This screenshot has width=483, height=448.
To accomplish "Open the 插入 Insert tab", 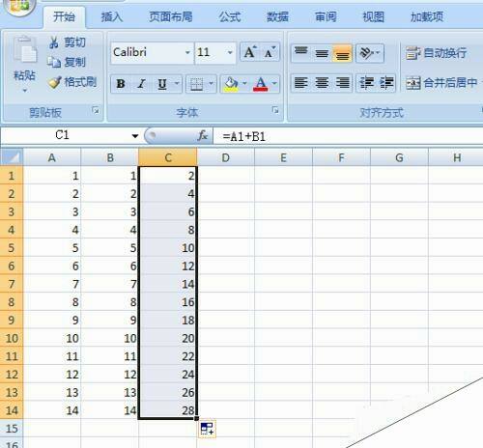I will click(x=112, y=16).
